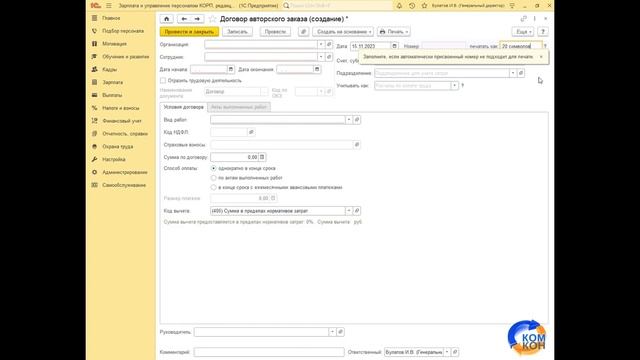
Task: Expand the Ответственный dropdown
Action: click(x=447, y=352)
